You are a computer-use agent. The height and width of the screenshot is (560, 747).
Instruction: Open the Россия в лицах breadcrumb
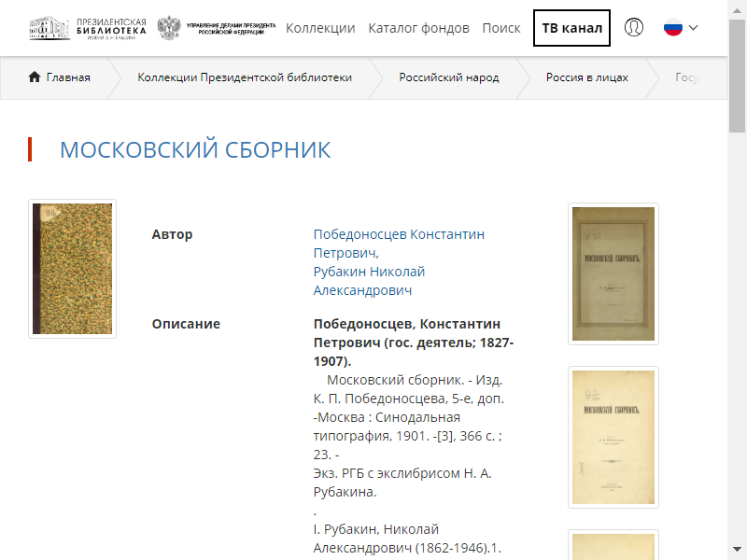click(x=587, y=77)
